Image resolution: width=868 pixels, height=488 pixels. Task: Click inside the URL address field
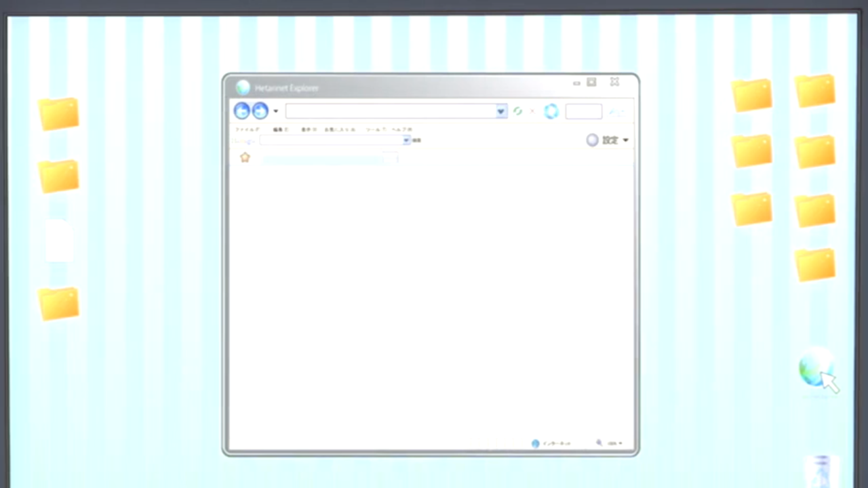(x=390, y=111)
